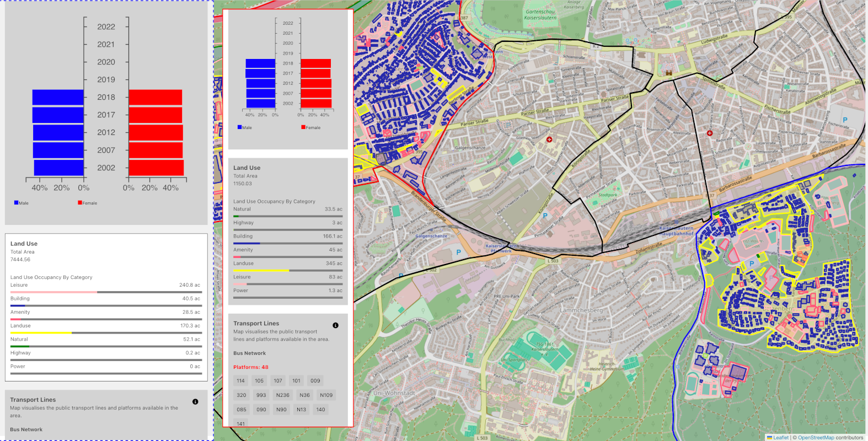Select bus line 105 chip
Viewport: 868px width, 441px height.
[x=259, y=381]
